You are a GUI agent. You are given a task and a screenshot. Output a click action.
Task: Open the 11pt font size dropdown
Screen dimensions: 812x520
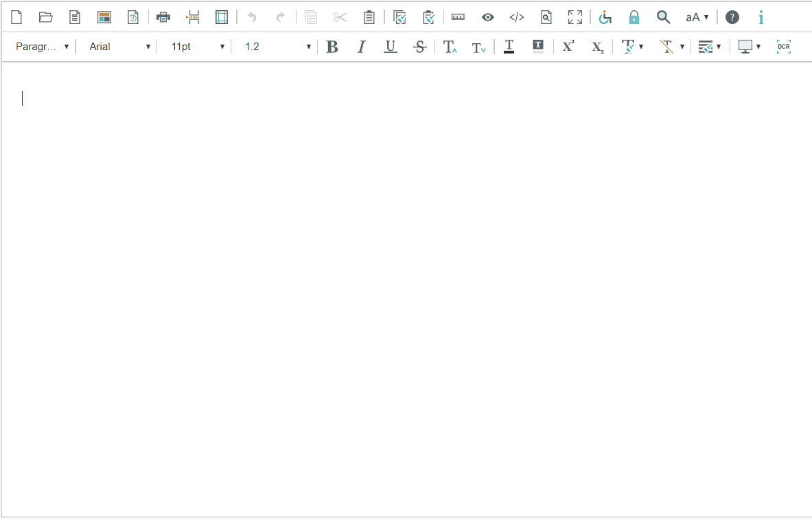(197, 47)
